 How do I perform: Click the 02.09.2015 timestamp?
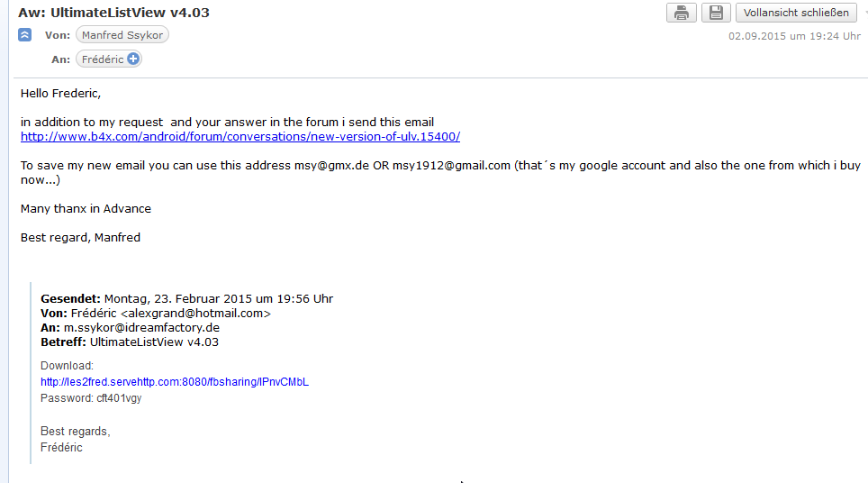(794, 36)
